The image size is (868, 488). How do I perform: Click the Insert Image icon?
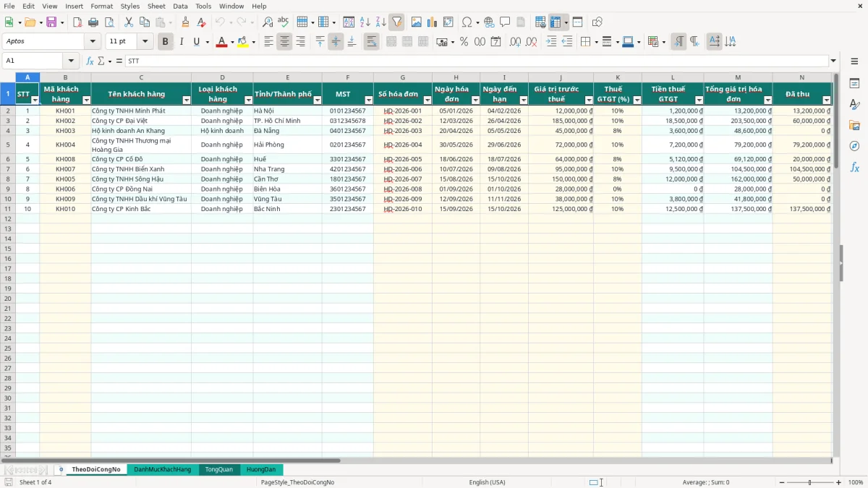[417, 22]
